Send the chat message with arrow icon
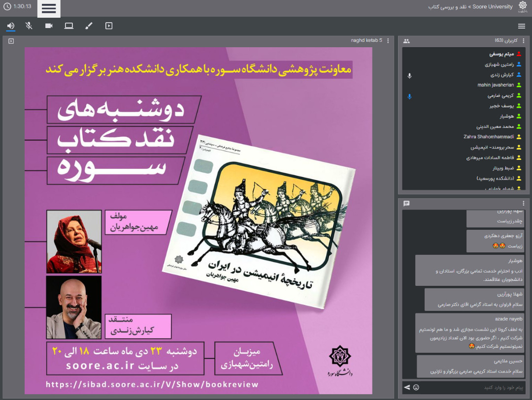This screenshot has width=532, height=400. click(407, 387)
